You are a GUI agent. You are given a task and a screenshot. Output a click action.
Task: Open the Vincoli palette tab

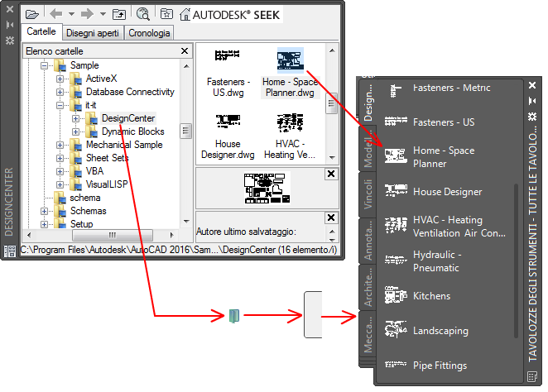point(368,194)
